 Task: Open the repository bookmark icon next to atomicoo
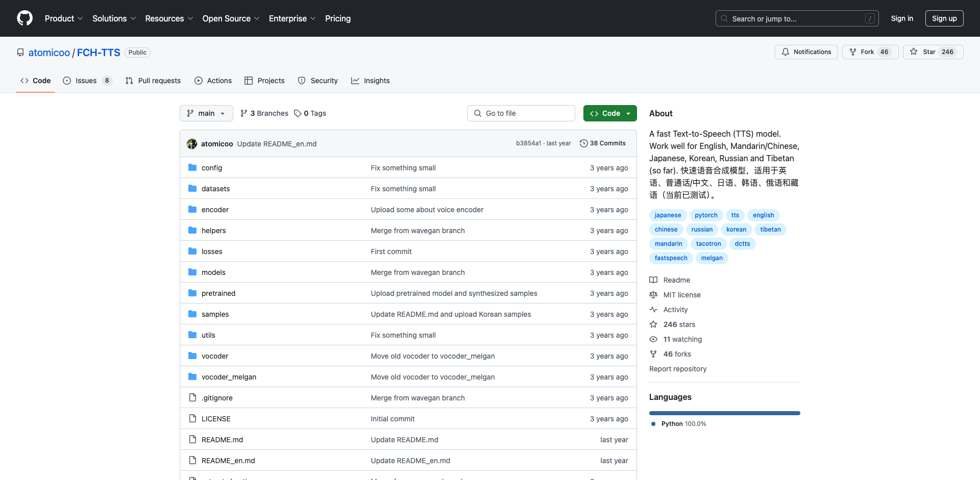(20, 52)
